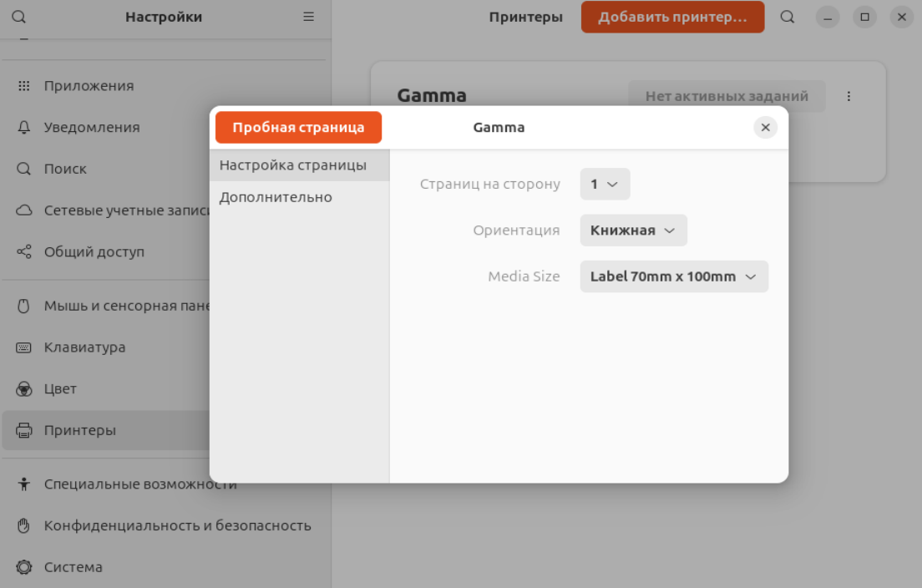Image resolution: width=922 pixels, height=588 pixels.
Task: Click the search icon in Printers header
Action: (x=788, y=17)
